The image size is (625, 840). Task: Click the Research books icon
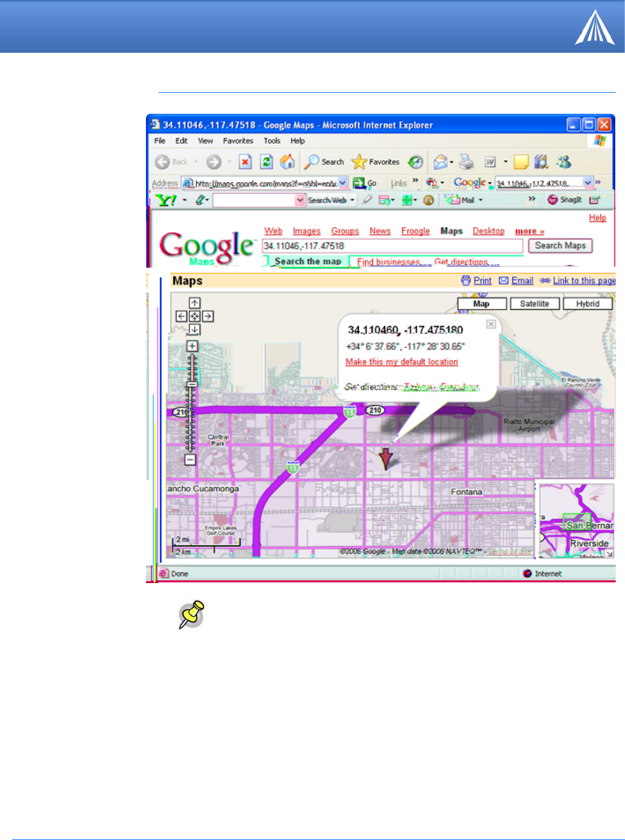click(x=541, y=162)
